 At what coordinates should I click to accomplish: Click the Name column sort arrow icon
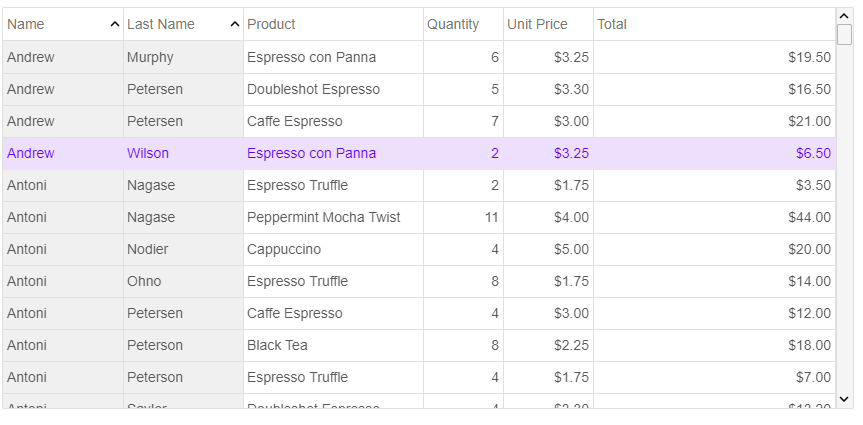point(114,24)
